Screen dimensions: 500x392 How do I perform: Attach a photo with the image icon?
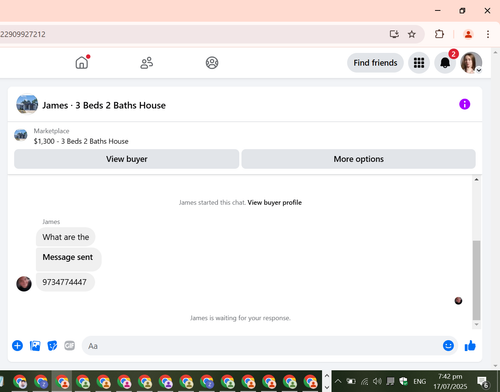coord(35,346)
